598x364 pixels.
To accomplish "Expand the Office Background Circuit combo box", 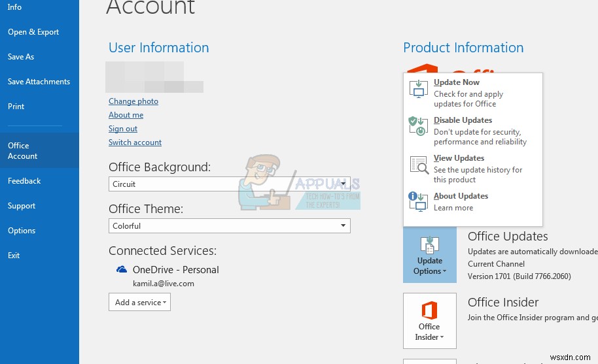I will point(229,184).
